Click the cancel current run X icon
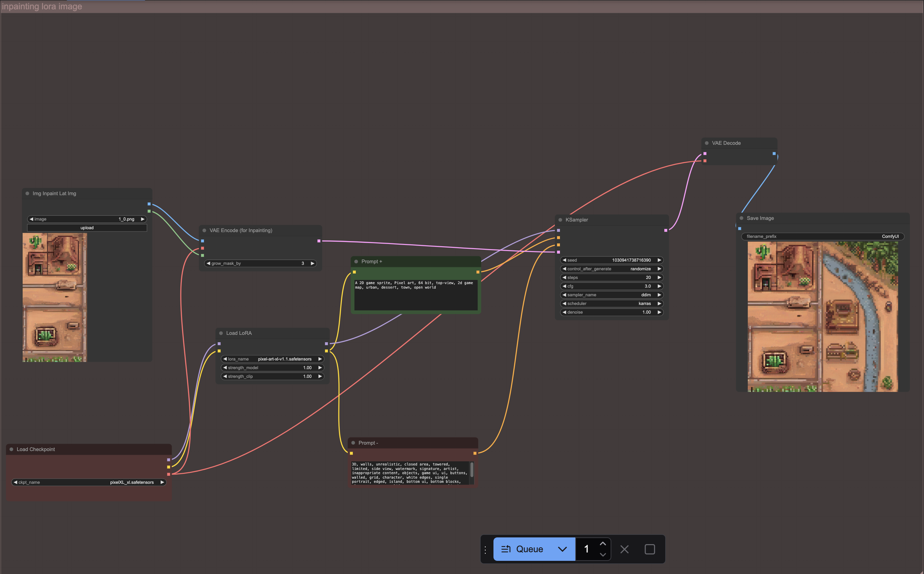 pos(624,549)
